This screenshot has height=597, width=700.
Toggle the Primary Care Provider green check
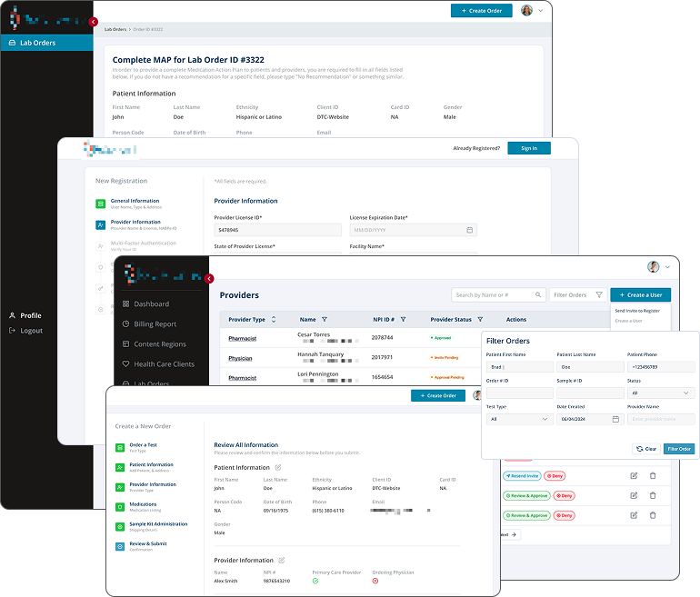tap(315, 581)
